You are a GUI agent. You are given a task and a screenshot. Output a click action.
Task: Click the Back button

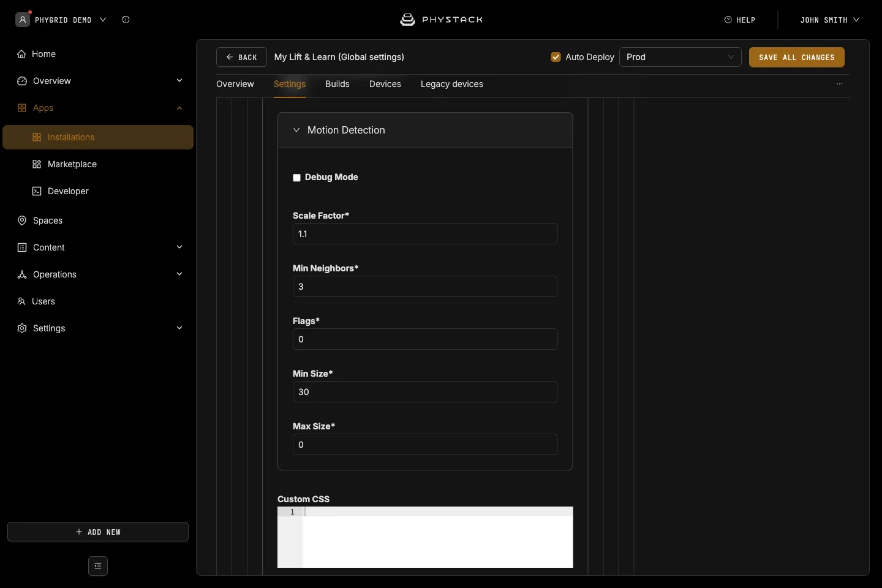(241, 57)
